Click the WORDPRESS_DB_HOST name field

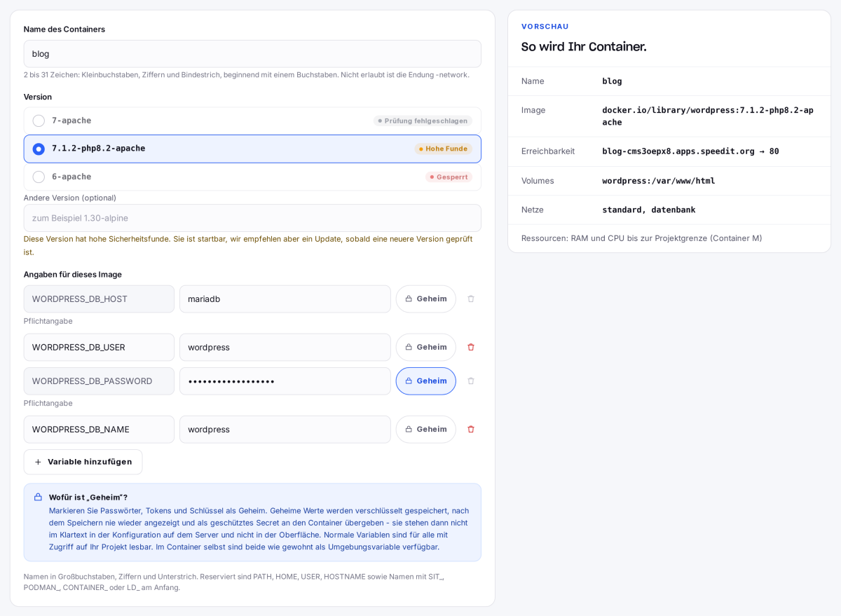click(99, 299)
